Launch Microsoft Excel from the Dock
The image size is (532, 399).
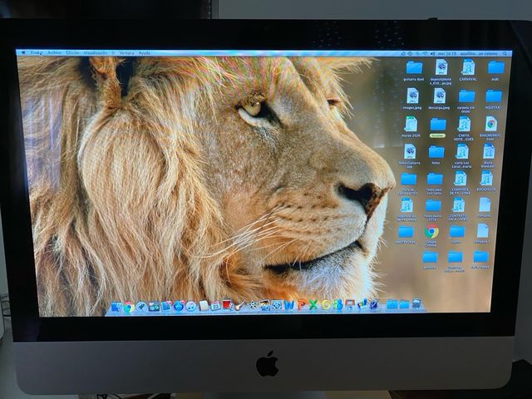point(313,305)
